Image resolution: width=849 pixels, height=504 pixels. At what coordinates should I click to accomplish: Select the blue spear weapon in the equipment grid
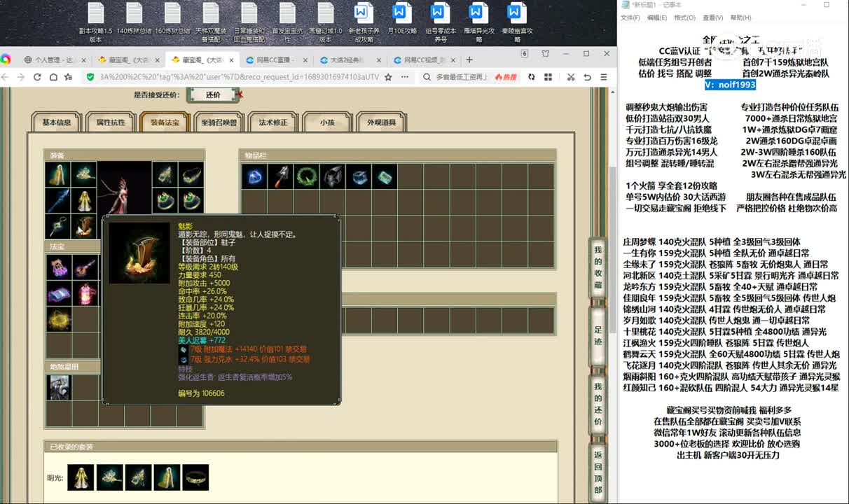(x=57, y=201)
